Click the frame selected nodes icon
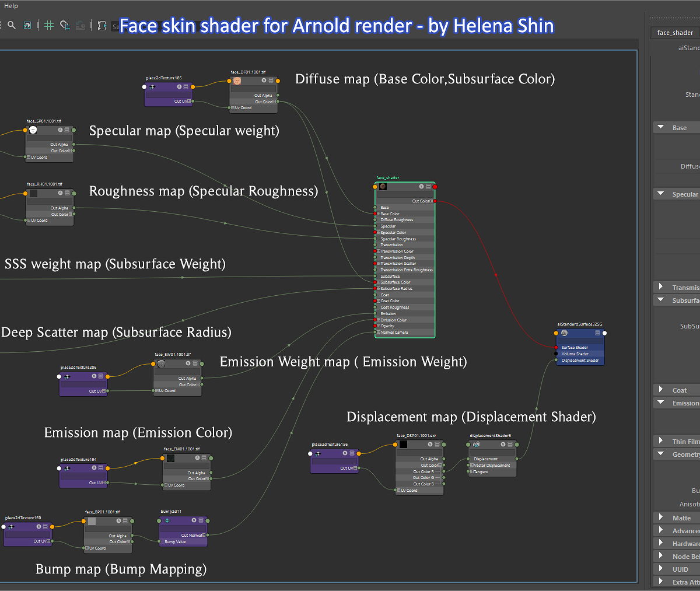700x591 pixels. [x=27, y=25]
